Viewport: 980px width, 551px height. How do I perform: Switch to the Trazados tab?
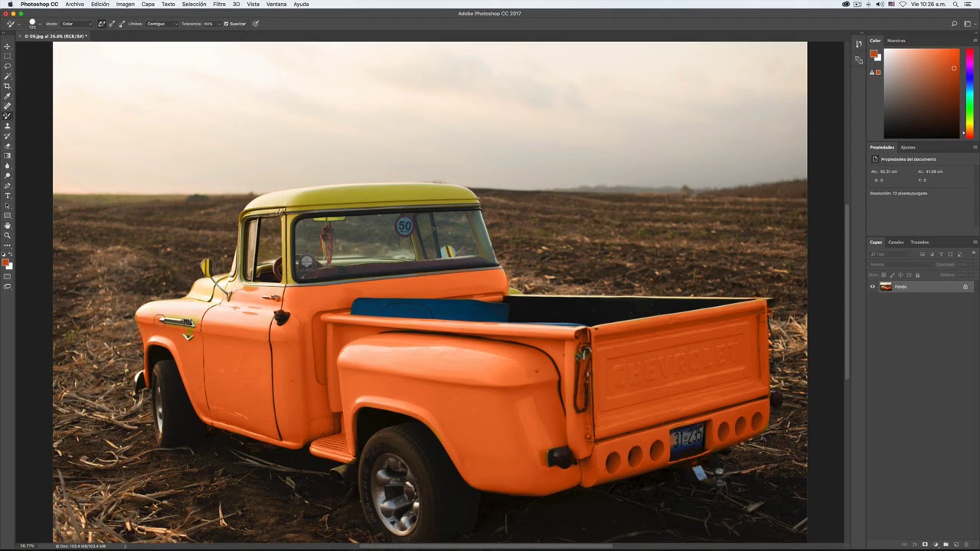coord(920,242)
